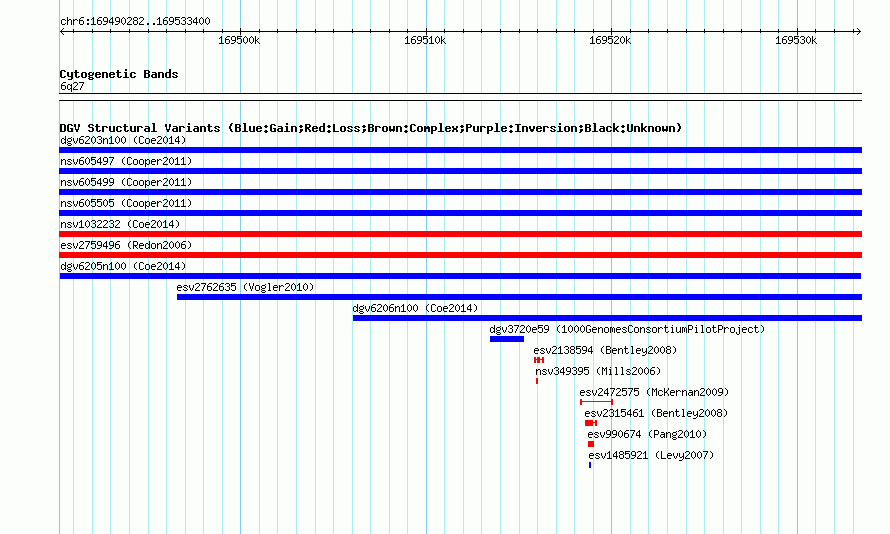Click the 169510k ruler label
The image size is (890, 534).
[x=425, y=40]
